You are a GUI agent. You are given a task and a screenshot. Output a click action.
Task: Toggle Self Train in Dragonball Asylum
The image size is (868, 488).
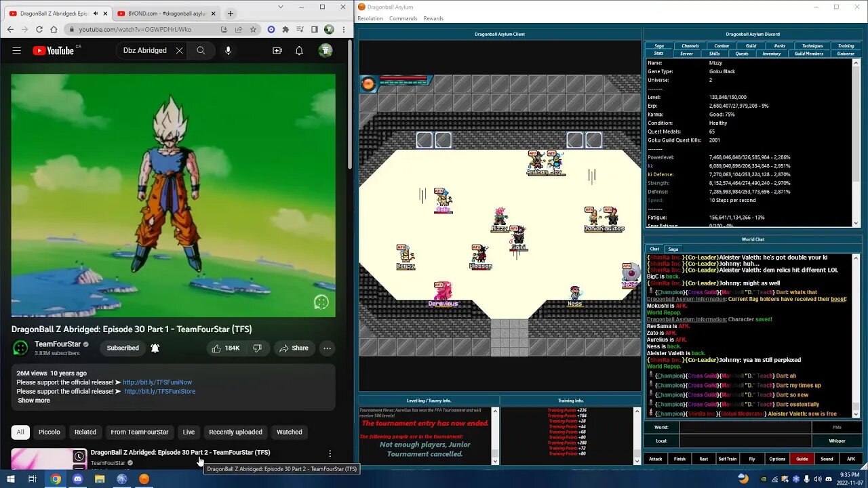click(x=728, y=459)
